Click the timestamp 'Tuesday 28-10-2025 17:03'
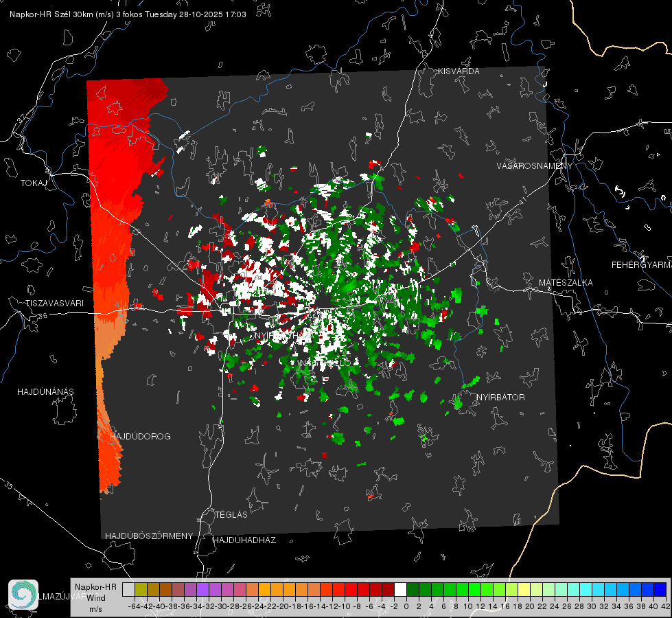This screenshot has height=618, width=672. coord(196,14)
